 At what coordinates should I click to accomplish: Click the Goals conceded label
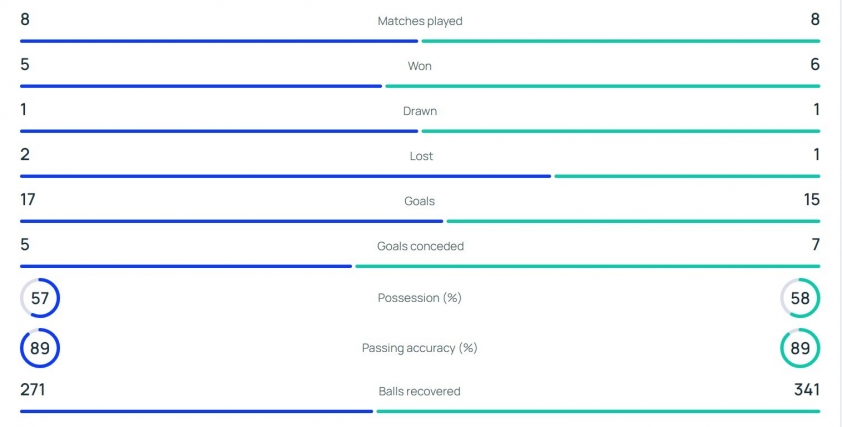pos(420,246)
